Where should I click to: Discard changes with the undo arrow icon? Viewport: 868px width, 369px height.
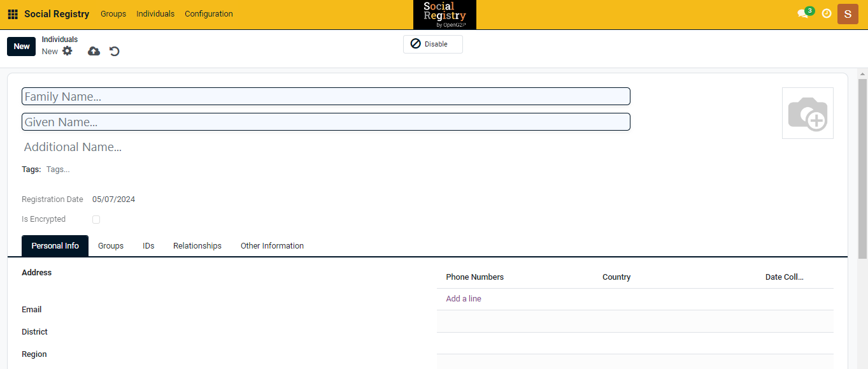click(115, 51)
